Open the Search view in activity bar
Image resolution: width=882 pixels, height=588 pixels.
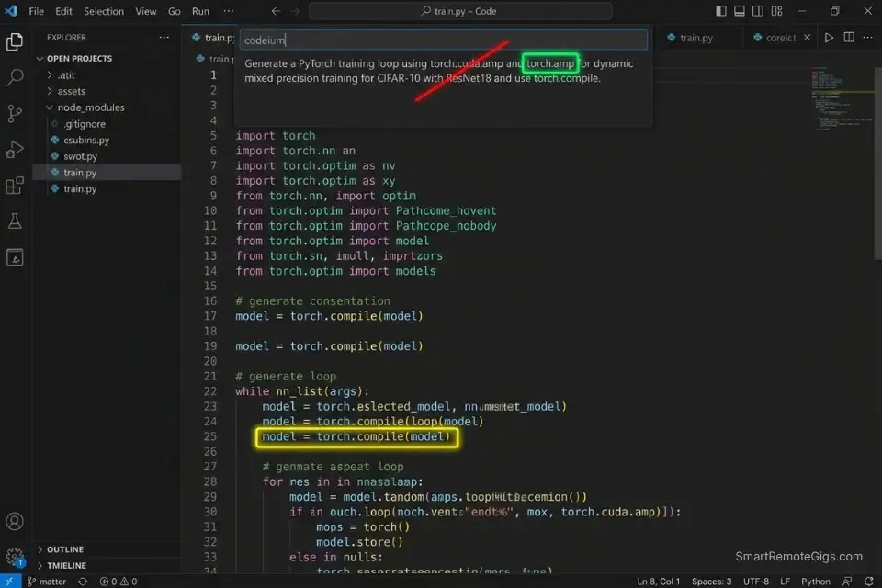click(x=15, y=77)
